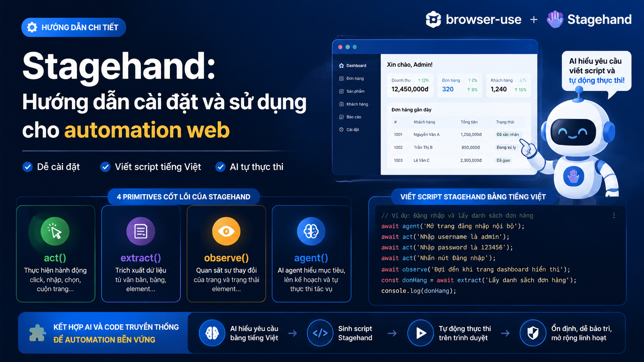This screenshot has height=362, width=644.
Task: Click the Stagehand purple hand logo
Action: [x=555, y=19]
